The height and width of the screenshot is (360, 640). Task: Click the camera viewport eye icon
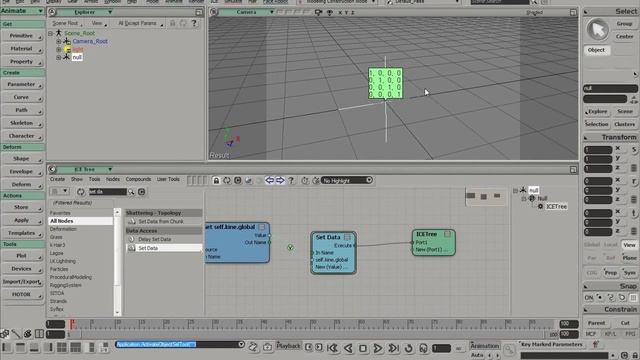(330, 12)
